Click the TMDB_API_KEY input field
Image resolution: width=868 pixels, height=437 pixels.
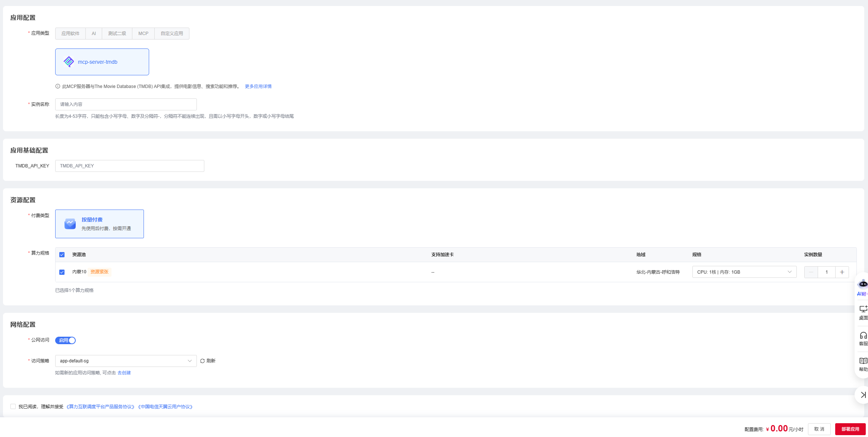(129, 166)
